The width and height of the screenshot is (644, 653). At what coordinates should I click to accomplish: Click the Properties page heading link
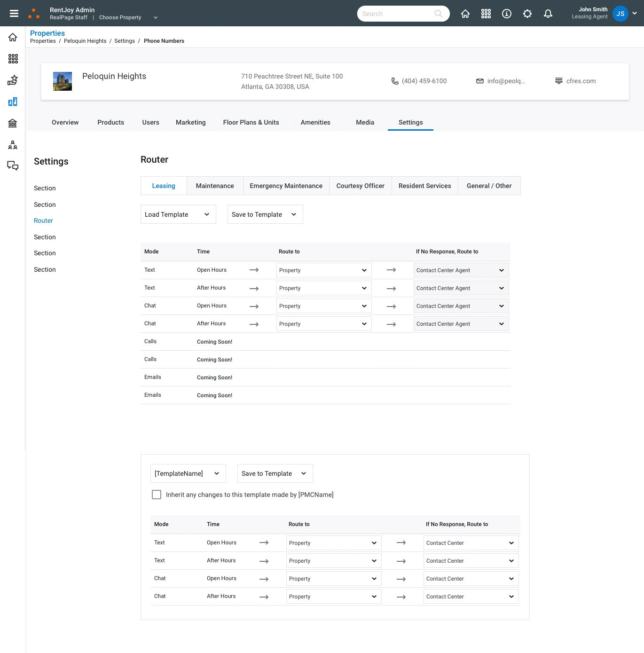pyautogui.click(x=47, y=33)
